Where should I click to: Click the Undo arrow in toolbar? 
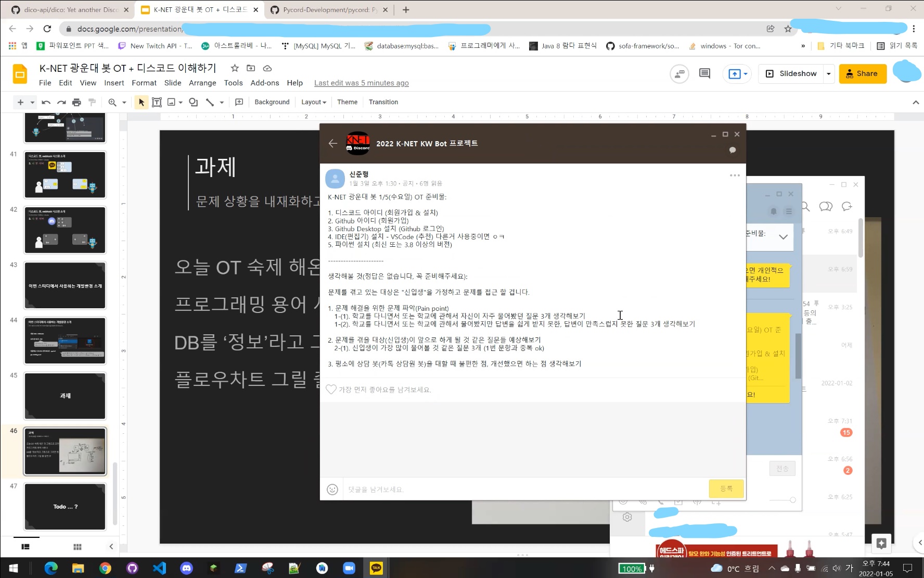pos(46,102)
